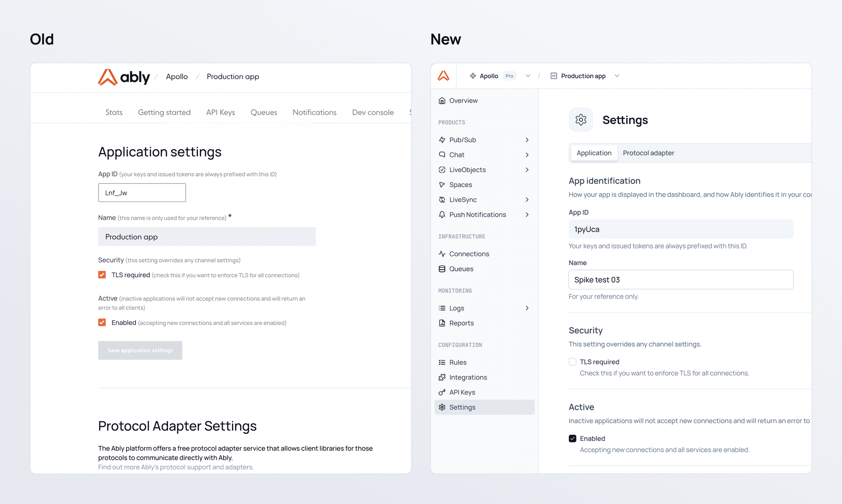Open Push Notifications via the bell icon
The image size is (842, 504).
[x=442, y=215]
